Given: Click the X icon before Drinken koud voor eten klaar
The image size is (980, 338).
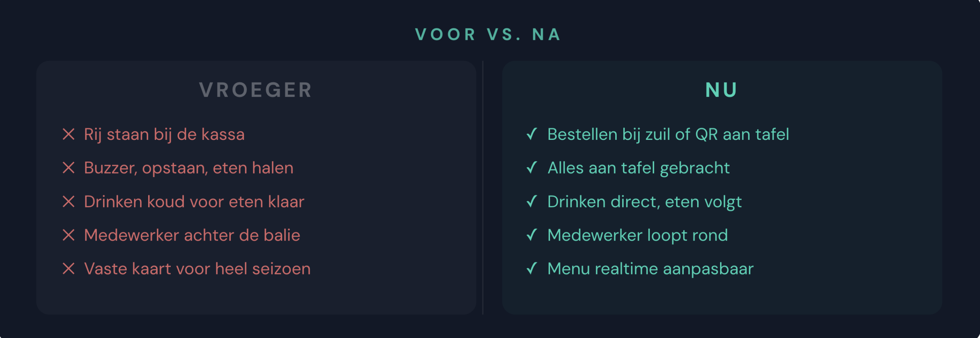Looking at the screenshot, I should (69, 202).
